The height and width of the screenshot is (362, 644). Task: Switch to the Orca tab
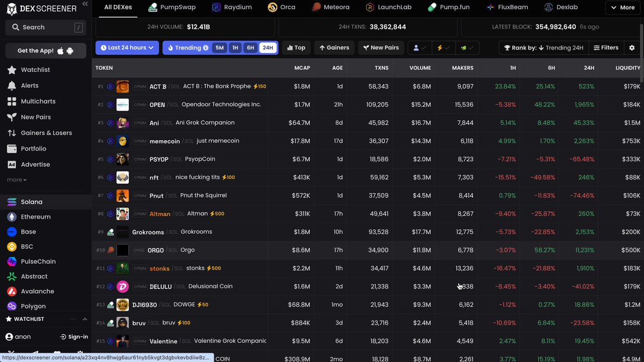tap(282, 8)
